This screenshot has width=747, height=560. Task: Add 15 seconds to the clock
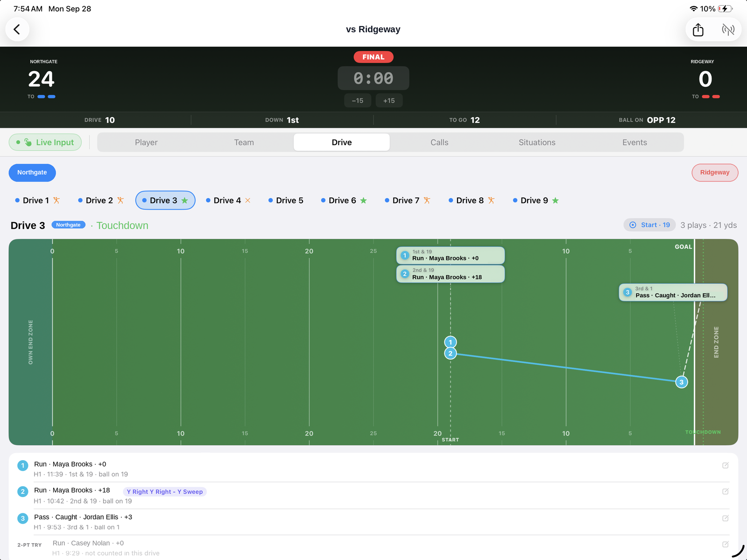[x=389, y=100]
